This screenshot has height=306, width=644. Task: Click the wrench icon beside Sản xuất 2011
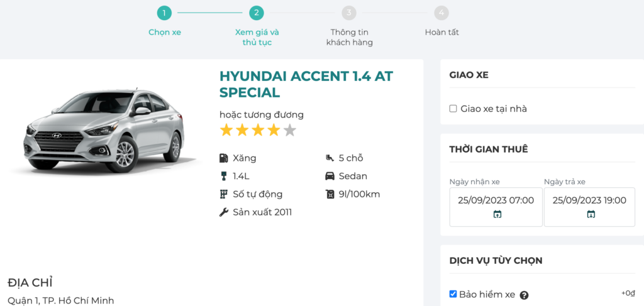pyautogui.click(x=223, y=212)
